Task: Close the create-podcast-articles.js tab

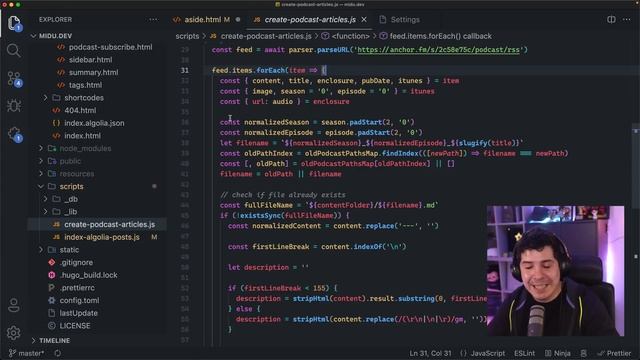Action: coord(364,20)
